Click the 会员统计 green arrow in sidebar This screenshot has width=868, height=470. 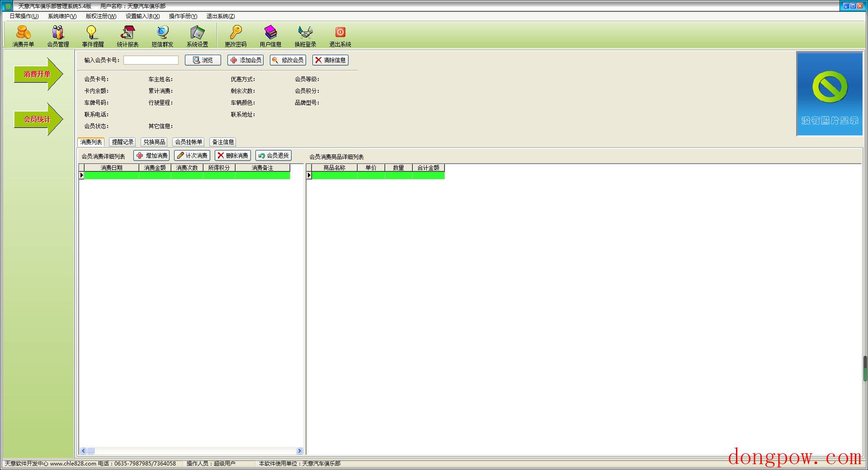[38, 119]
